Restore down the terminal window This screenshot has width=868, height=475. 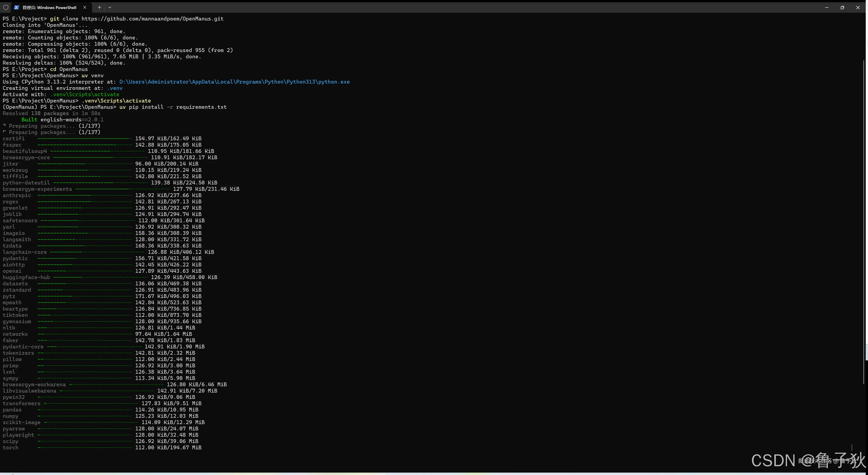point(842,7)
